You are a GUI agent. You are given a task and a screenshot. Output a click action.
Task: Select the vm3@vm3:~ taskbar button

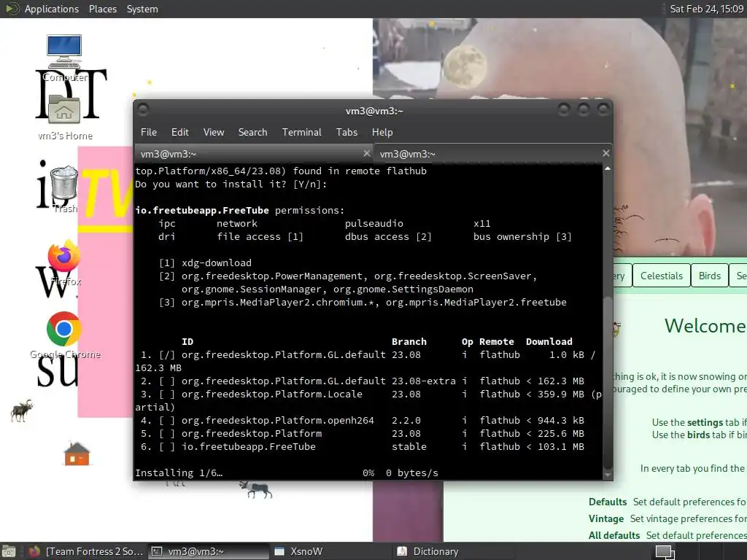[209, 551]
